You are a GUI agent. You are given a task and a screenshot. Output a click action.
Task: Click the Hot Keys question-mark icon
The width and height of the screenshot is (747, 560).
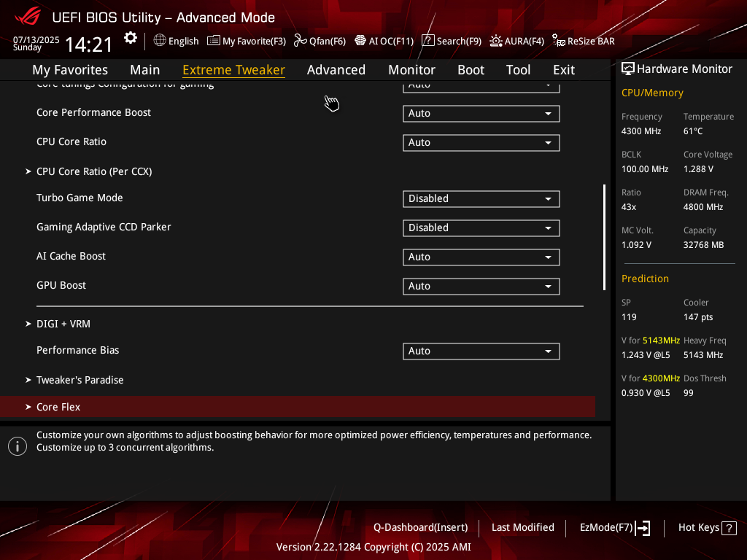coord(729,528)
